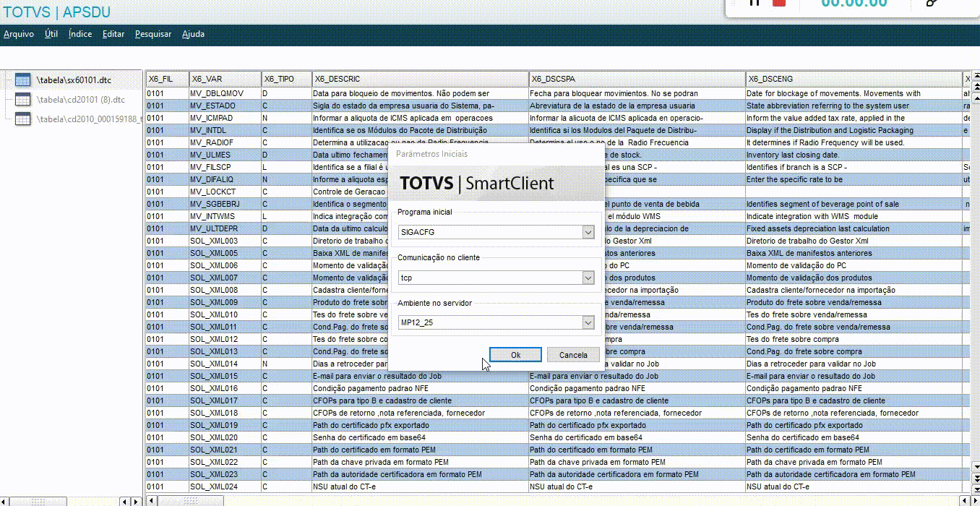980x506 pixels.
Task: Select the SOL_XML010 cell
Action: point(225,314)
